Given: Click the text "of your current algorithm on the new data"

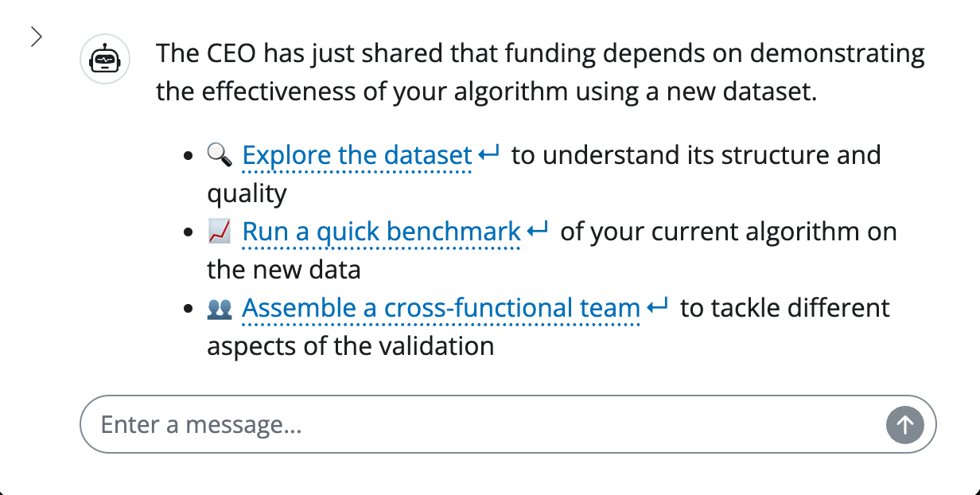Looking at the screenshot, I should 728,232.
